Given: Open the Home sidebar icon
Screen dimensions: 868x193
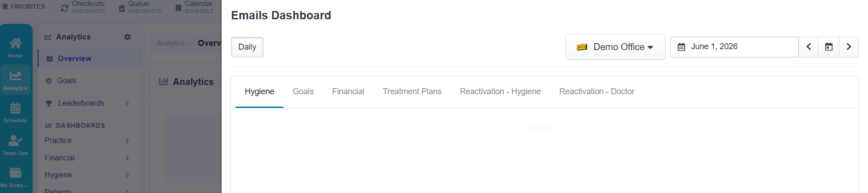Looking at the screenshot, I should (x=15, y=48).
